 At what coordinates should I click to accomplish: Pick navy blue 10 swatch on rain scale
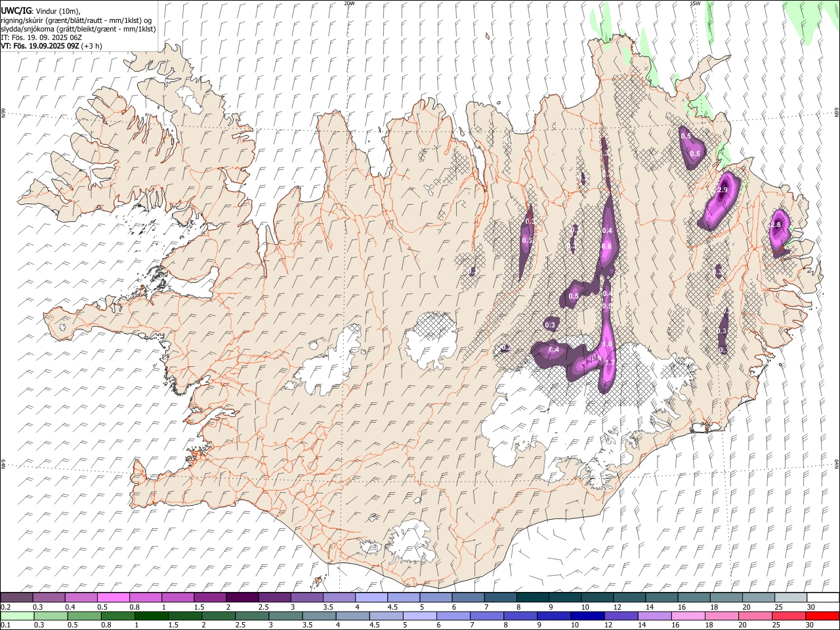[587, 616]
